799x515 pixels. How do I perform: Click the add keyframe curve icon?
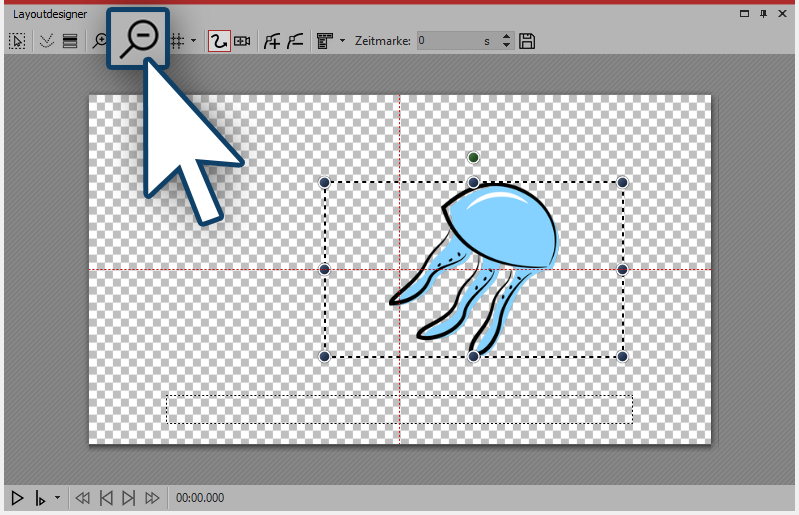tap(271, 41)
